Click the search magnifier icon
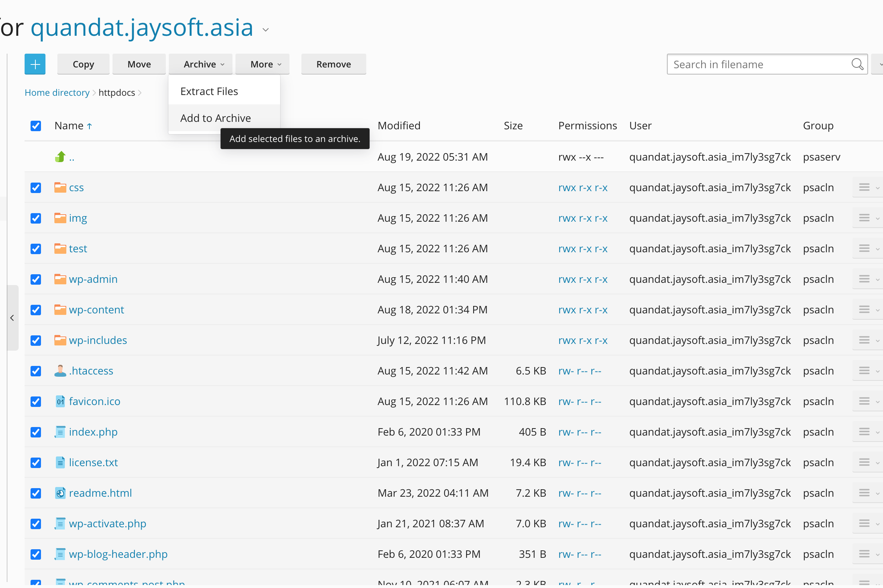This screenshot has width=883, height=588. [x=857, y=64]
